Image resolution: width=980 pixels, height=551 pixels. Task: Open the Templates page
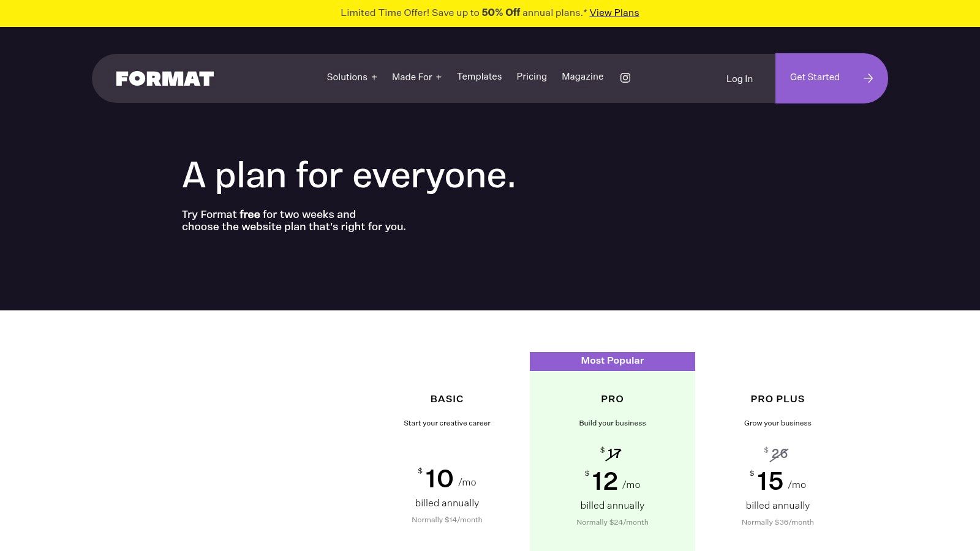479,77
